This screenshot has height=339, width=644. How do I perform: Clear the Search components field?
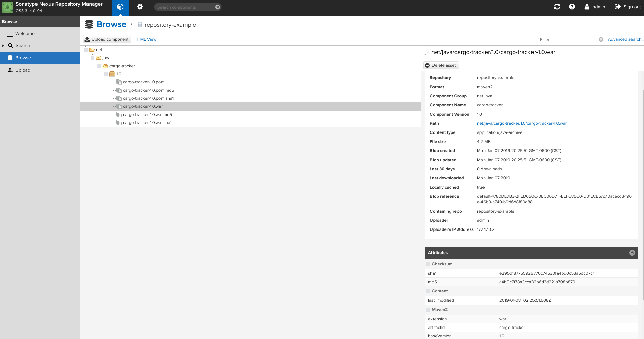coord(218,7)
